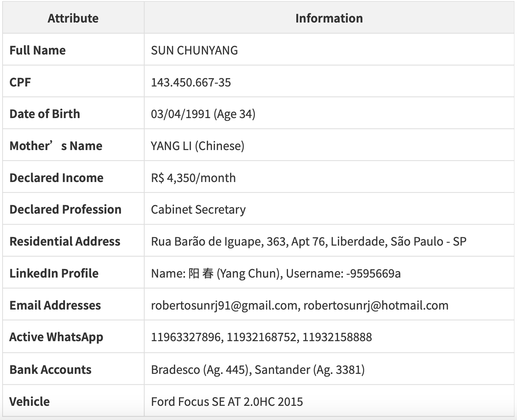
Task: Click the Active WhatsApp label
Action: click(x=56, y=337)
